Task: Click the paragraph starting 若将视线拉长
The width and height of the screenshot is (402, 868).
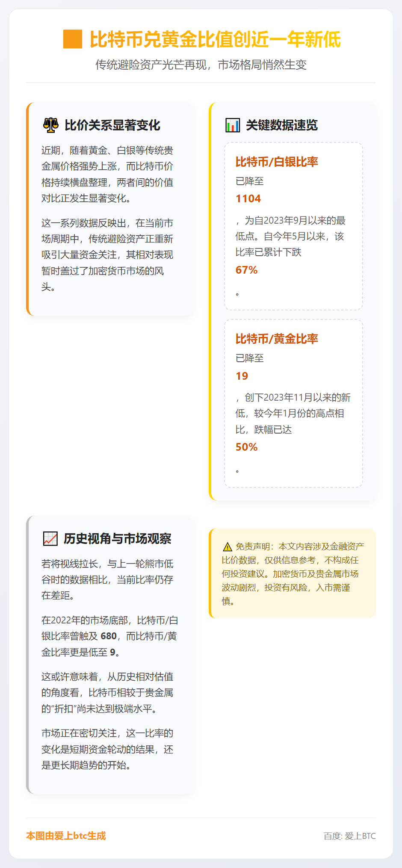Action: click(108, 580)
